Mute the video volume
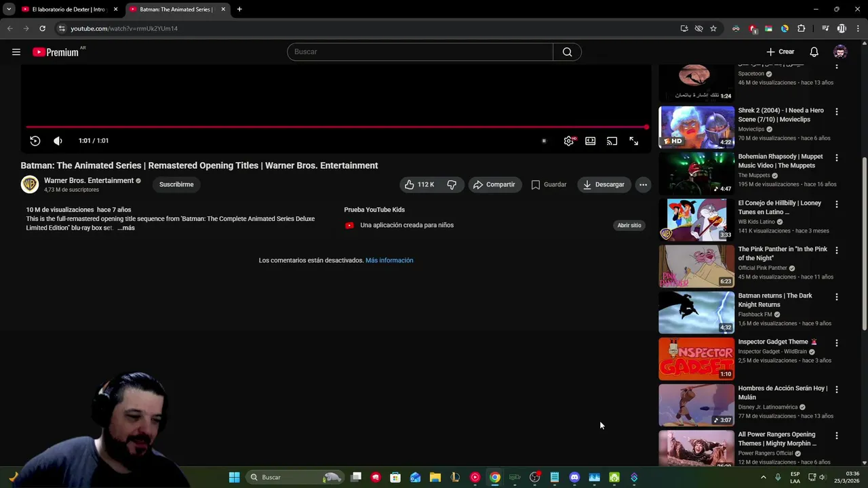868x488 pixels. [x=58, y=141]
